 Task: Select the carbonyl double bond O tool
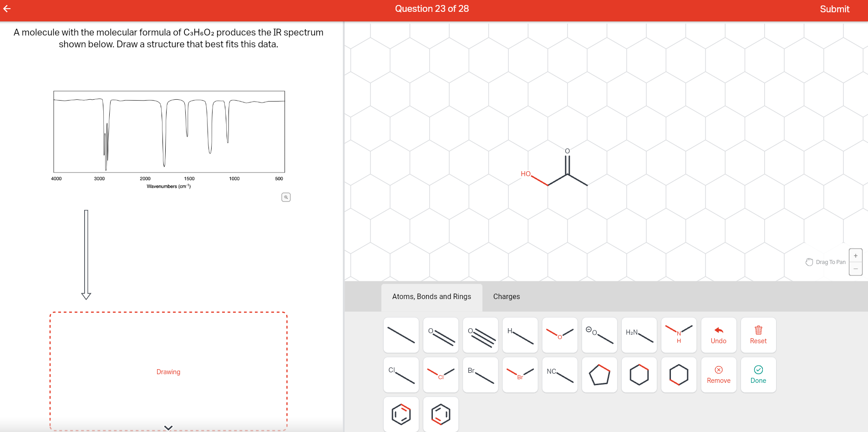tap(440, 335)
